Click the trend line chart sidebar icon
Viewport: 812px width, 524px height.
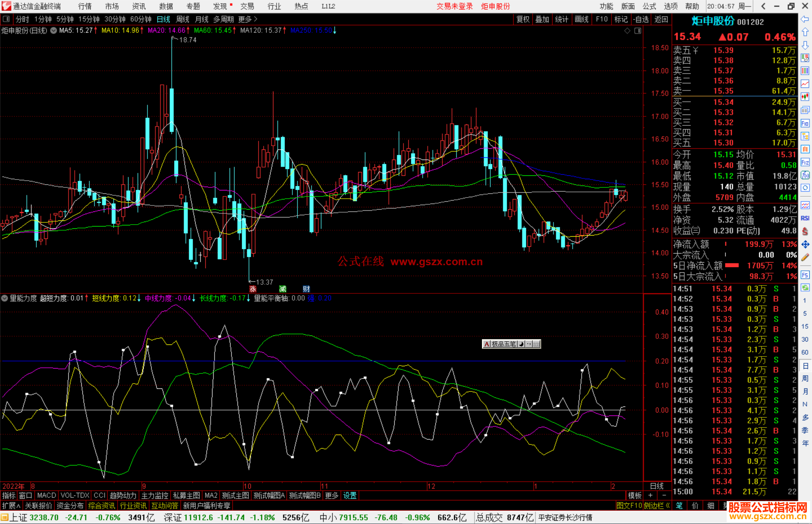(805, 84)
